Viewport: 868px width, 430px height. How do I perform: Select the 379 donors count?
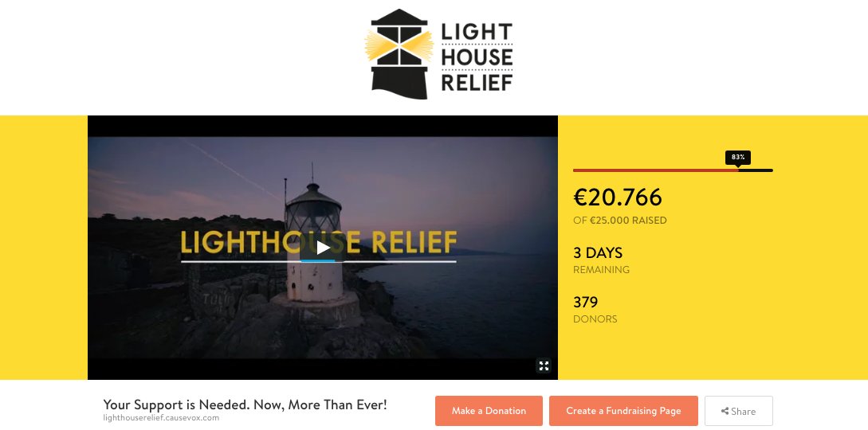pos(586,303)
